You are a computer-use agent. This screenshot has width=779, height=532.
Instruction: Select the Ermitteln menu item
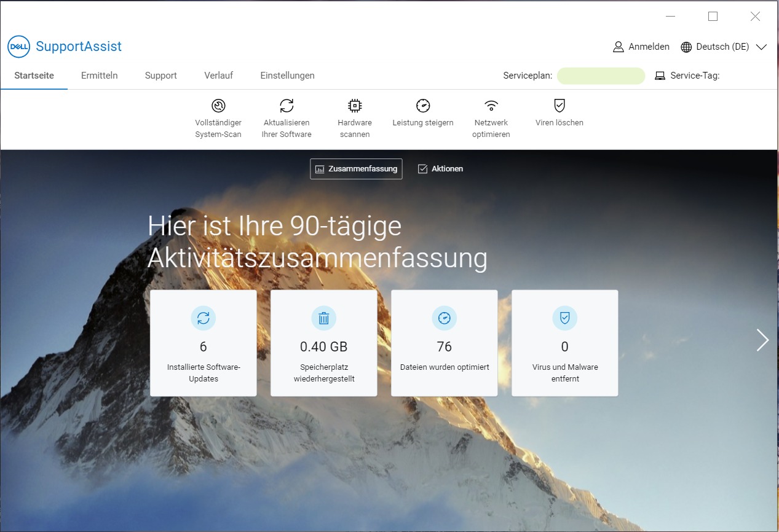point(99,75)
